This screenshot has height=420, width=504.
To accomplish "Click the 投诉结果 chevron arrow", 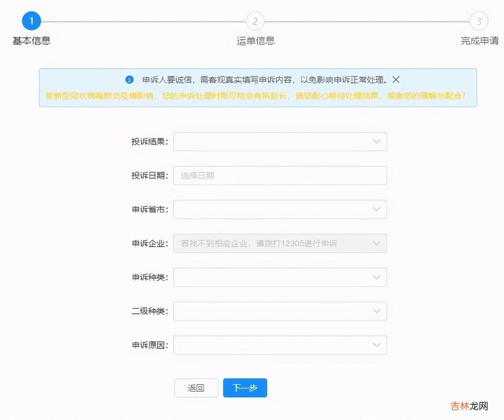I will [x=376, y=141].
